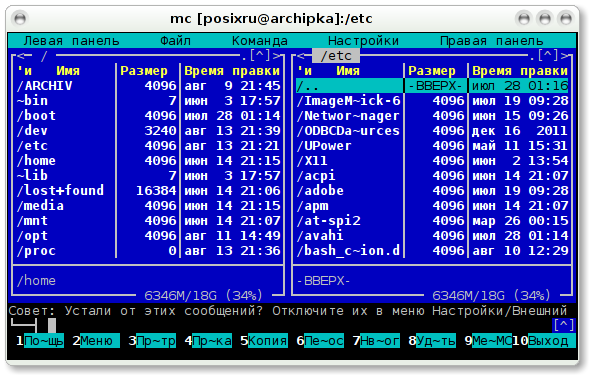Select /etc in the left panel list

click(x=148, y=146)
